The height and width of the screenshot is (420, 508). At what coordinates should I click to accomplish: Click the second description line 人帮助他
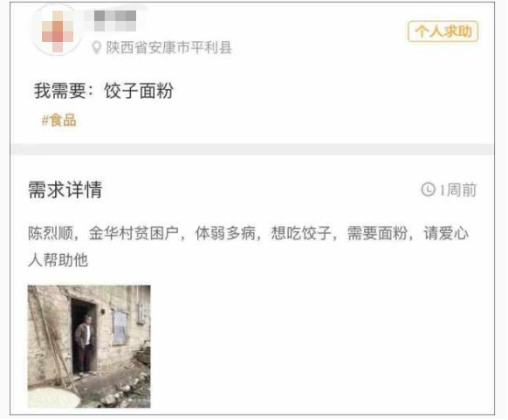[58, 260]
